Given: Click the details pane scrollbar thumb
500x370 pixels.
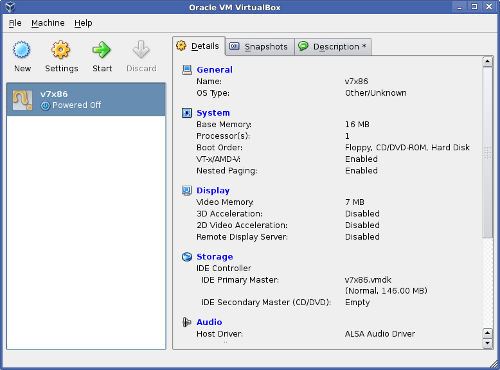Looking at the screenshot, I should coord(487,152).
